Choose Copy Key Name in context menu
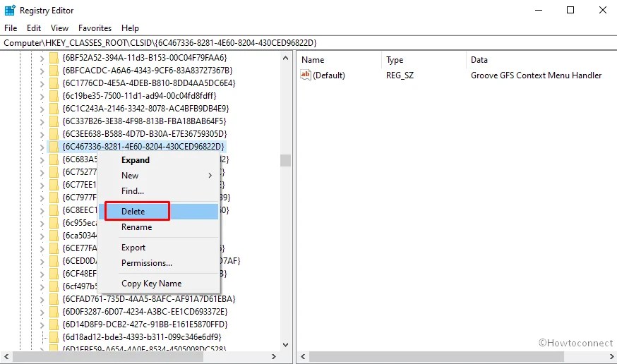The image size is (617, 364). (x=152, y=284)
